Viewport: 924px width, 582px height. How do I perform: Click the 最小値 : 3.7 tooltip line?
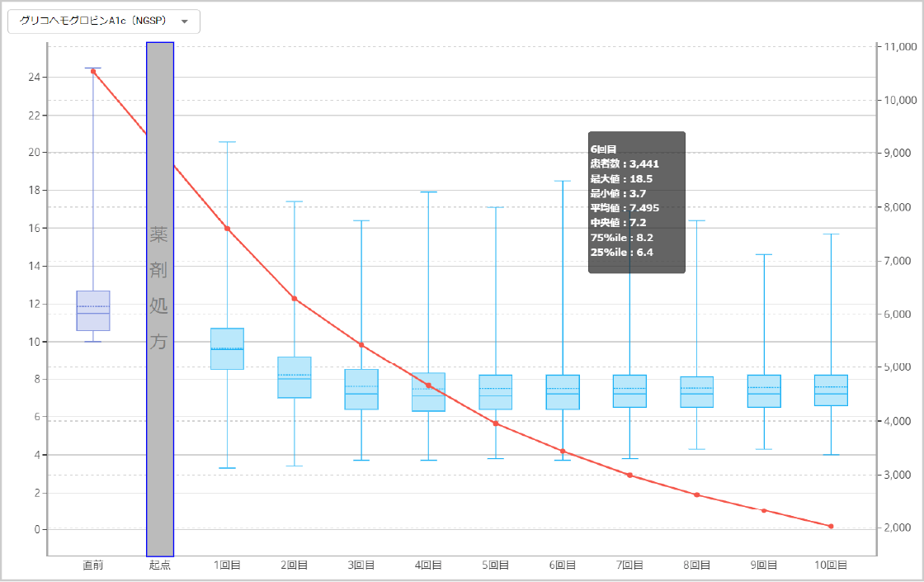pos(619,193)
